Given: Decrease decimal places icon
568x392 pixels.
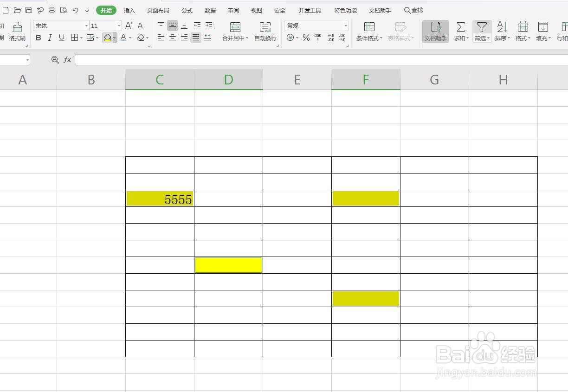Looking at the screenshot, I should [342, 38].
